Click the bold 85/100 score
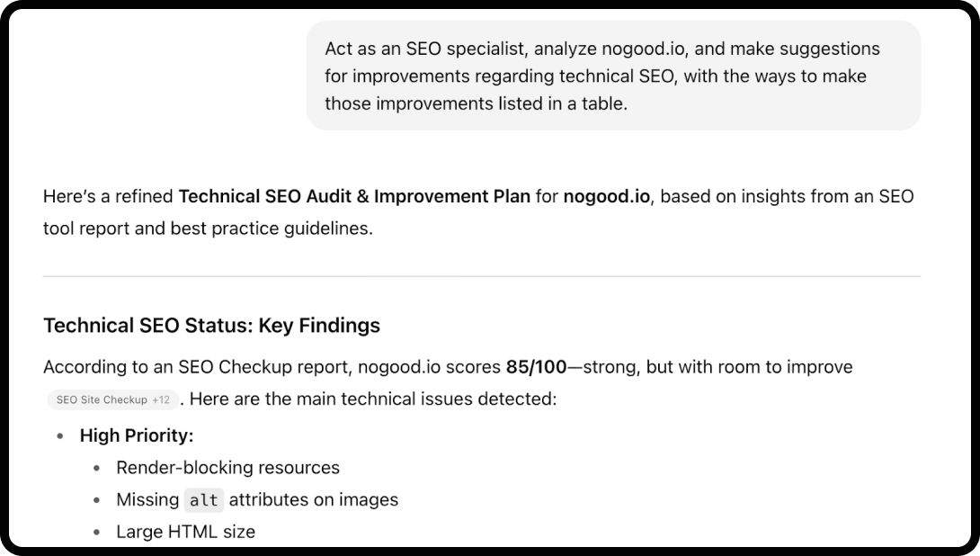 click(x=537, y=367)
